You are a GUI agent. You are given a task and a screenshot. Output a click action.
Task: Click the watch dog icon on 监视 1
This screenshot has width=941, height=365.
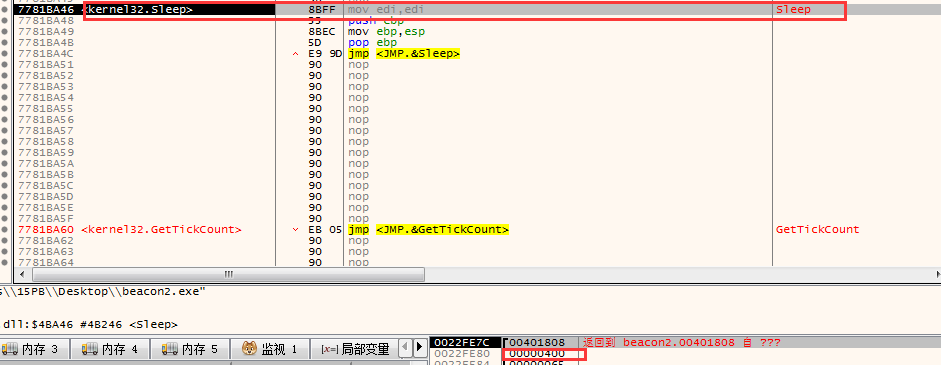(249, 348)
